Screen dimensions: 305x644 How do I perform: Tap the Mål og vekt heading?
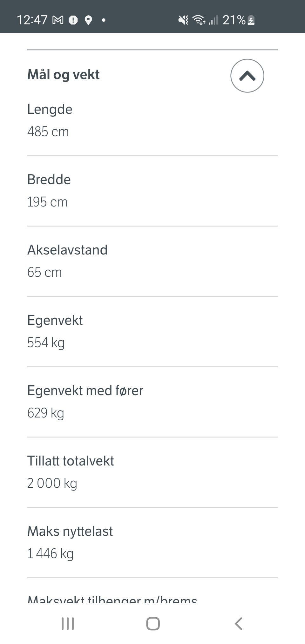click(x=64, y=75)
